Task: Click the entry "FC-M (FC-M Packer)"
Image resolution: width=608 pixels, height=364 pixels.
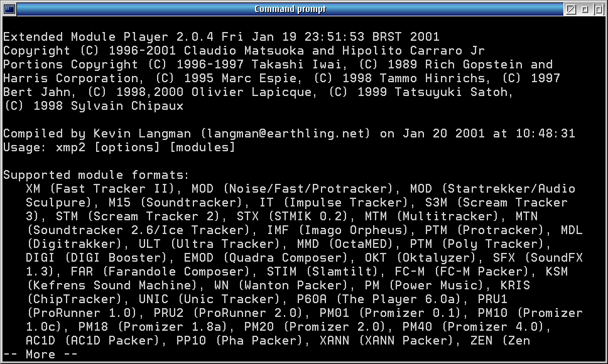Action: point(462,272)
